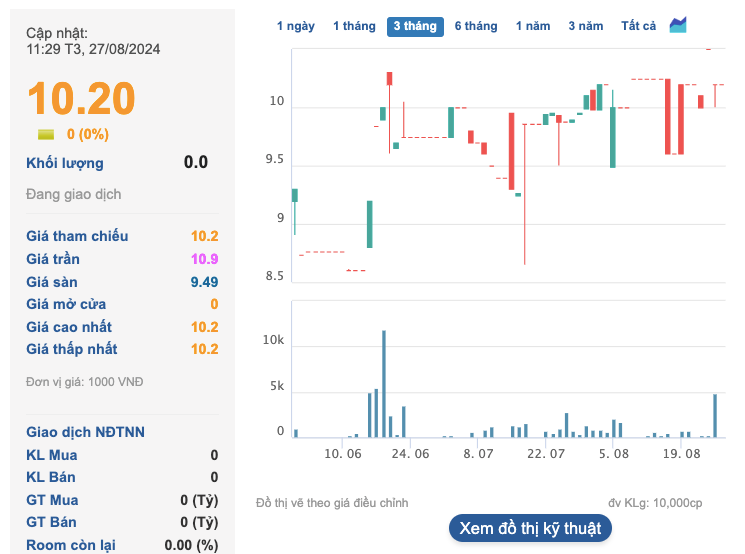Click the 24. 06 date axis label
This screenshot has height=554, width=745.
point(410,454)
